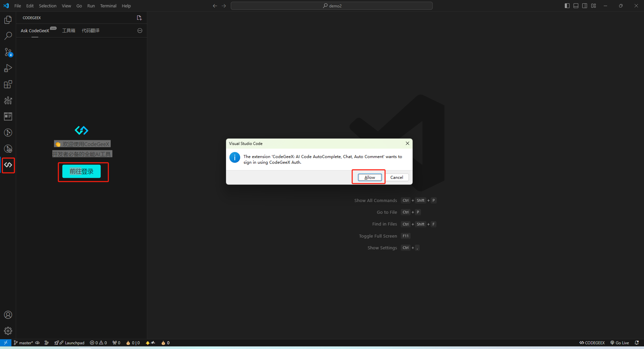The width and height of the screenshot is (644, 349).
Task: Open remote window indicator in status bar
Action: point(6,343)
